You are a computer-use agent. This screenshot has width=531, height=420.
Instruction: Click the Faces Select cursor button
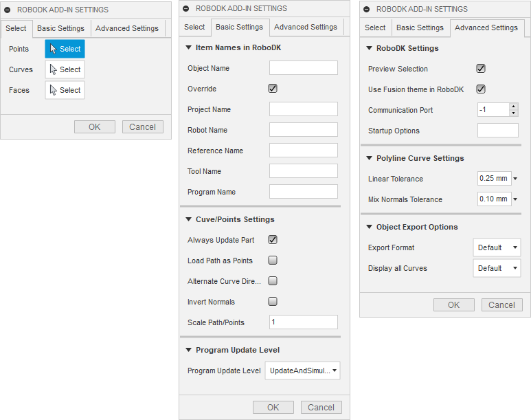pos(65,90)
